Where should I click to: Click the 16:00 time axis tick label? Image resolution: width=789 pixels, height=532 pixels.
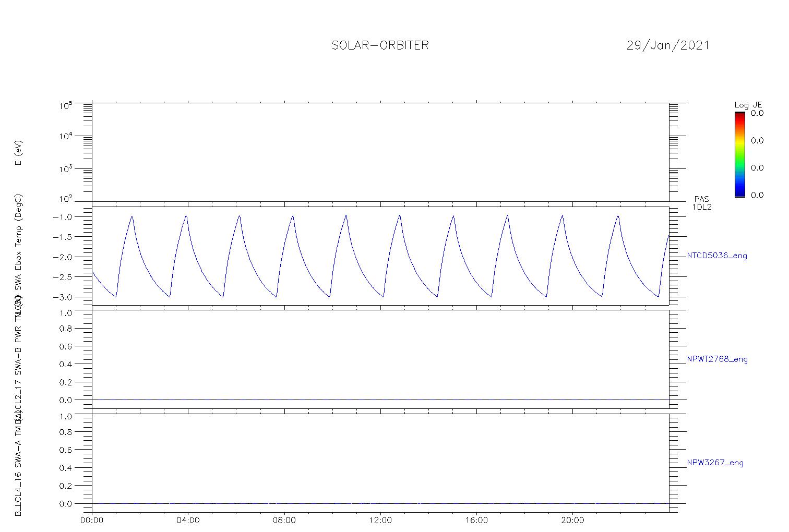point(476,521)
